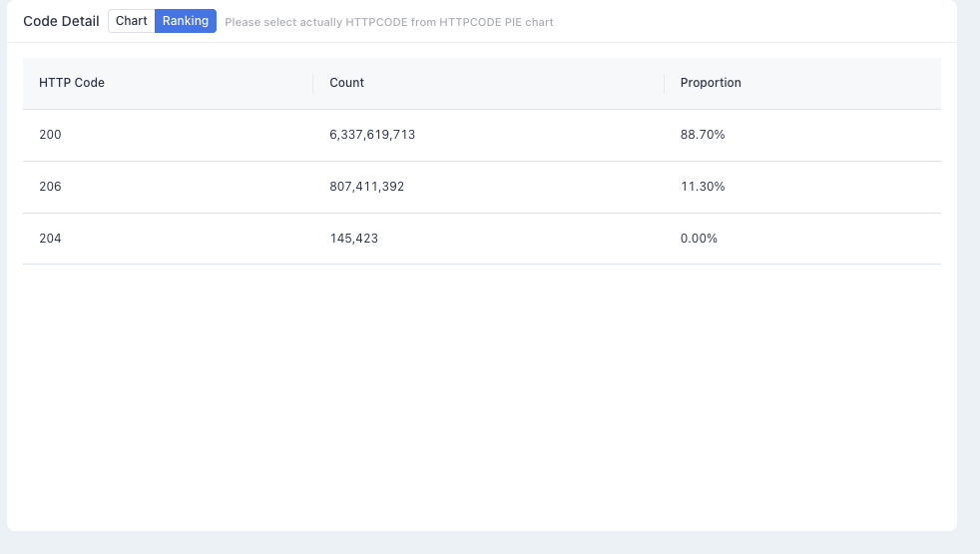Click the Proportion column header

pyautogui.click(x=711, y=83)
